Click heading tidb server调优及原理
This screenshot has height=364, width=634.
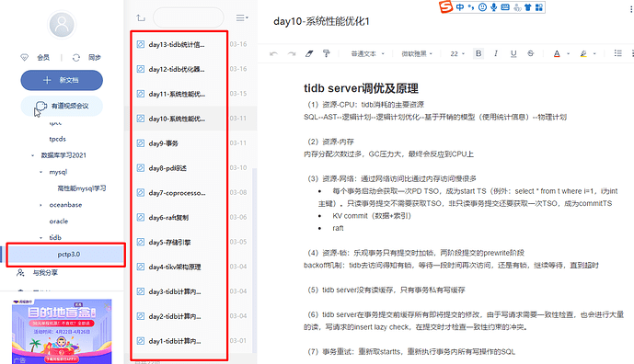tap(361, 88)
